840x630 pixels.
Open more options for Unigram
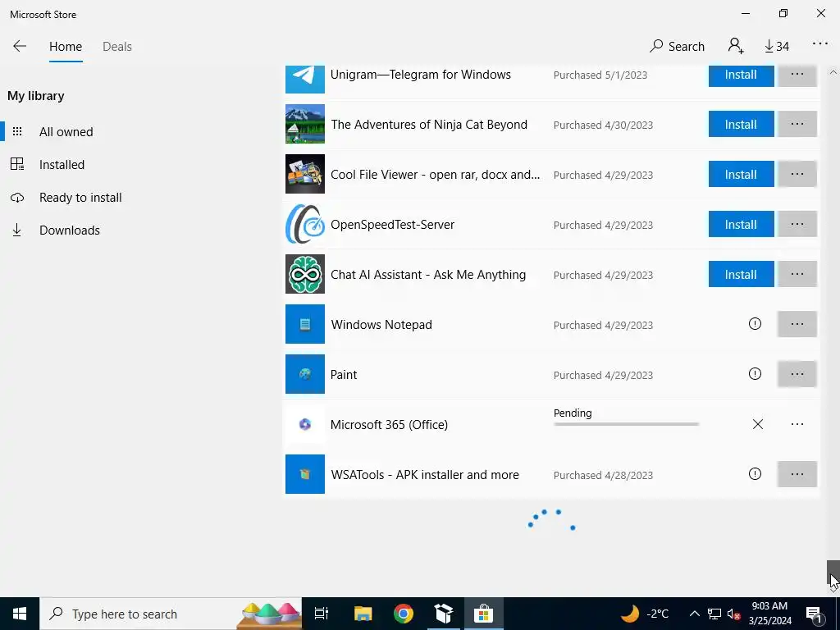pyautogui.click(x=797, y=75)
